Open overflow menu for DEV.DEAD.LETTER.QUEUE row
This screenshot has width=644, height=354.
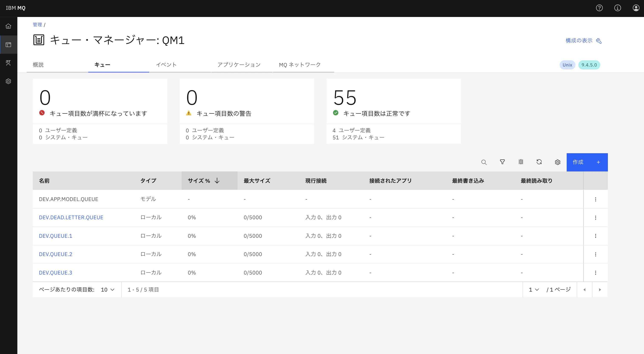pos(596,217)
